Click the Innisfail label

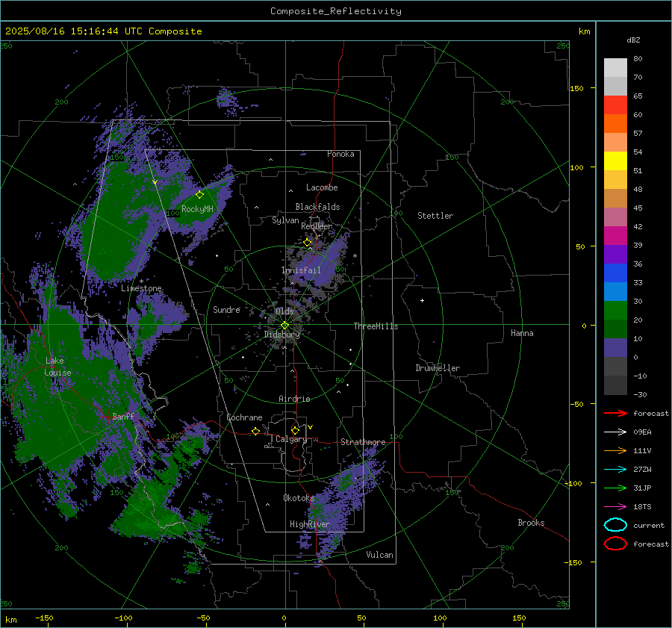point(301,270)
